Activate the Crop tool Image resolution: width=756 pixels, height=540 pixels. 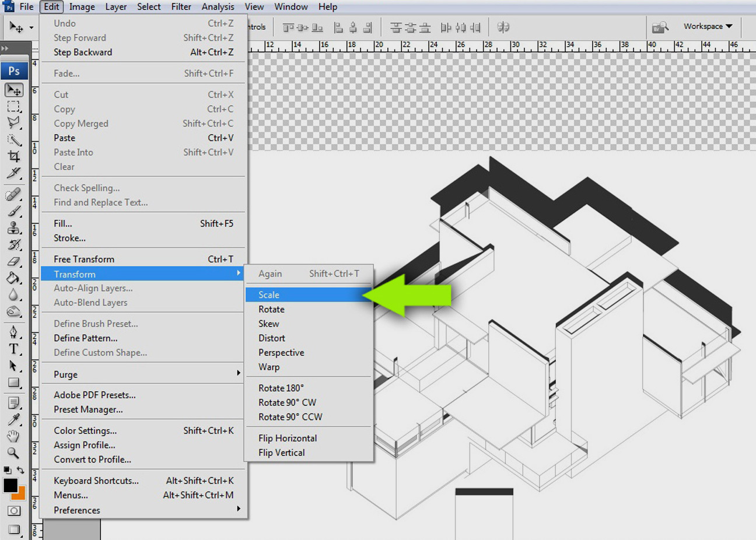point(13,156)
